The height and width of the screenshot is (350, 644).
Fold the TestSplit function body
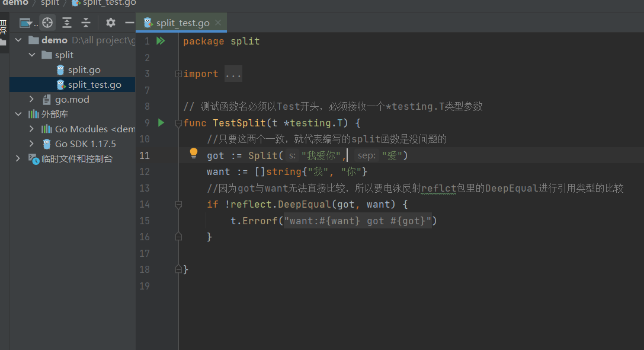[178, 123]
